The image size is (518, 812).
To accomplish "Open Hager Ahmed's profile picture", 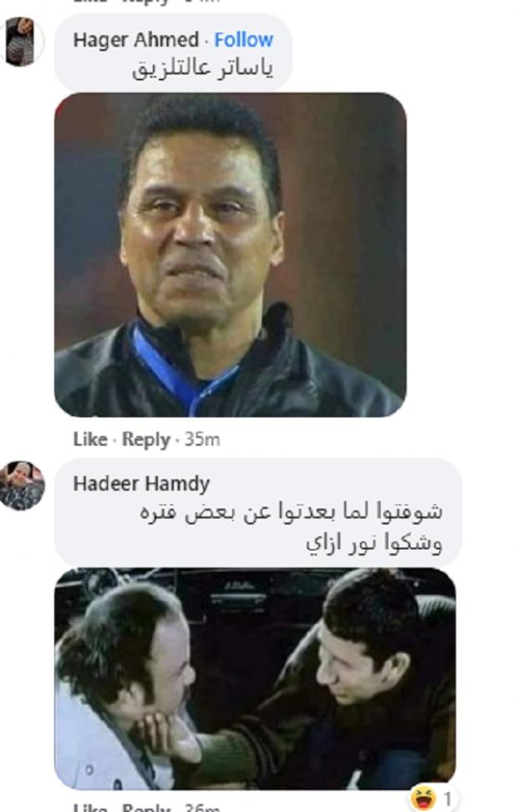I will (21, 42).
